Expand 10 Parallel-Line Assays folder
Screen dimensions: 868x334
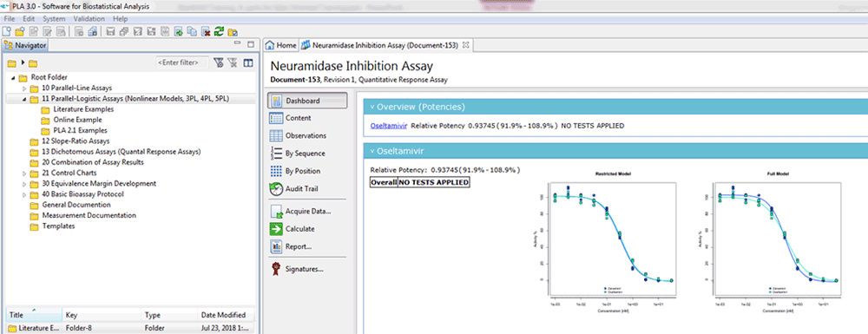(x=23, y=88)
